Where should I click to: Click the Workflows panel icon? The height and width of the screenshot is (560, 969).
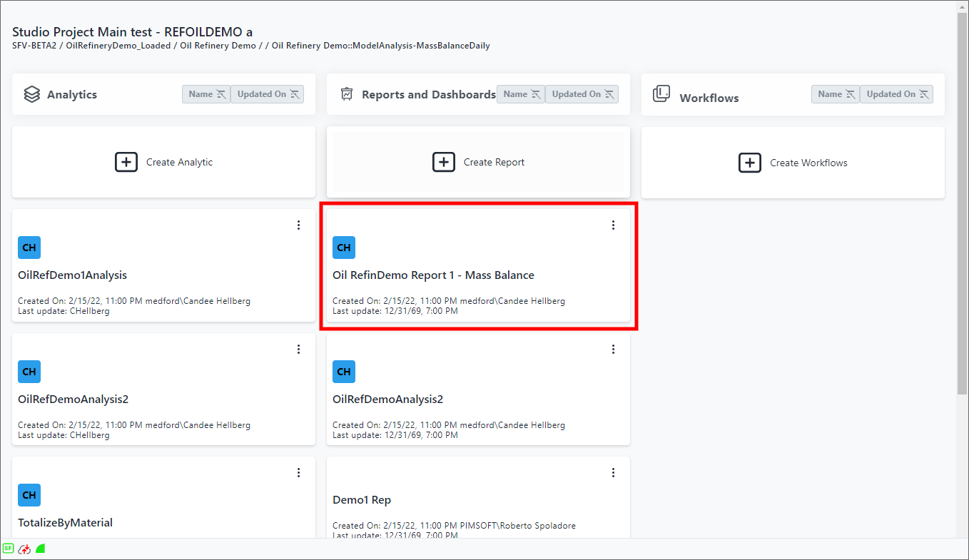pyautogui.click(x=661, y=94)
